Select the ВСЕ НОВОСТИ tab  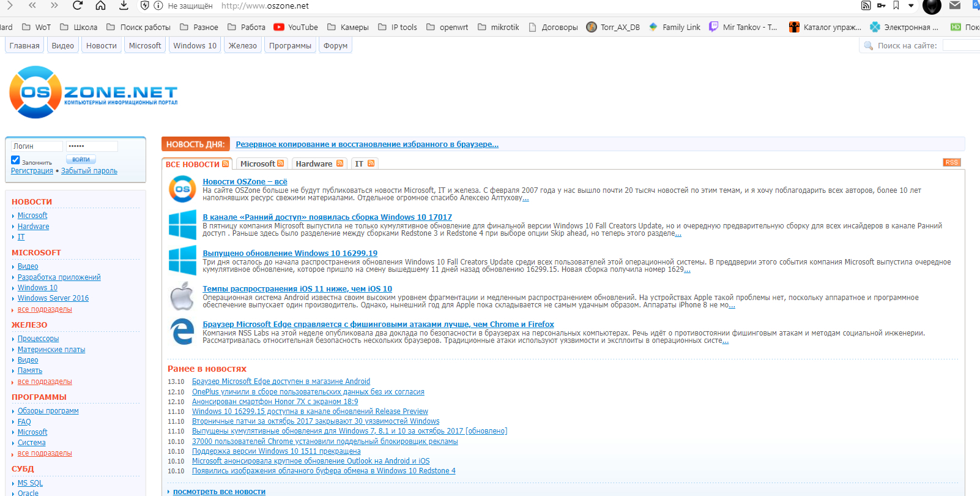(x=197, y=164)
